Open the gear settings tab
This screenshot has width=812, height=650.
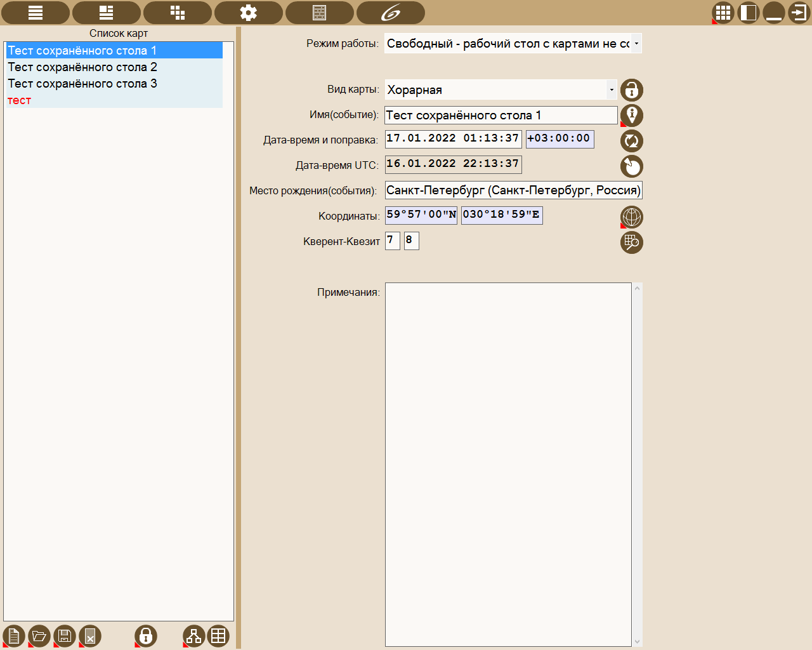pos(249,13)
